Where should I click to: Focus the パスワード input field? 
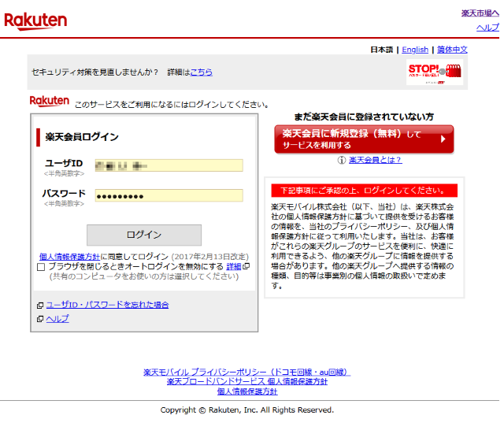click(x=169, y=195)
